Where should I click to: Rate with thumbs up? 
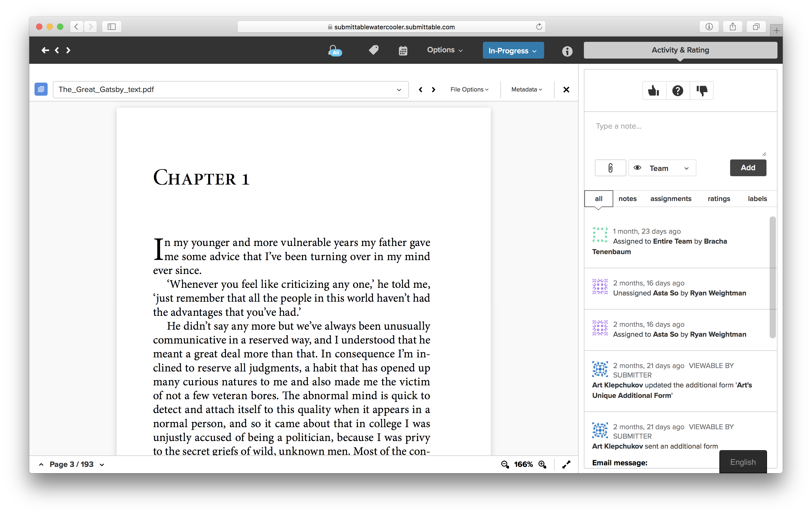click(x=654, y=90)
